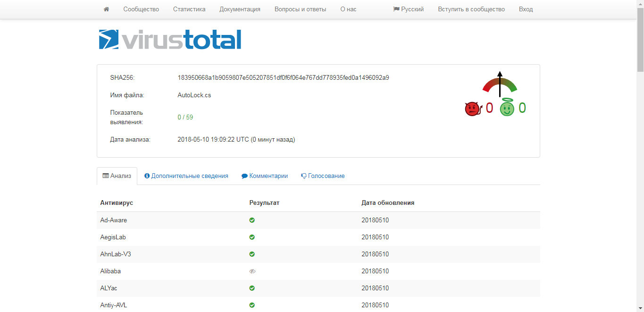
Task: Click the ALYac antivirus row name
Action: pyautogui.click(x=109, y=288)
